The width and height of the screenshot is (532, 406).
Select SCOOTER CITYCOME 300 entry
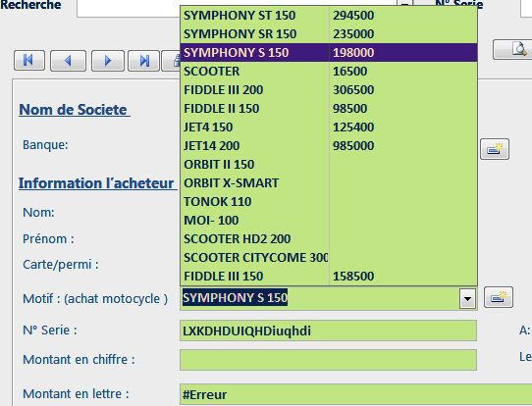tap(329, 258)
